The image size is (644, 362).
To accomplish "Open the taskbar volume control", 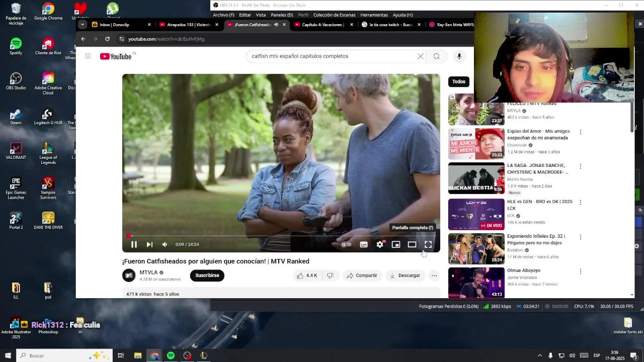I will tap(572, 355).
